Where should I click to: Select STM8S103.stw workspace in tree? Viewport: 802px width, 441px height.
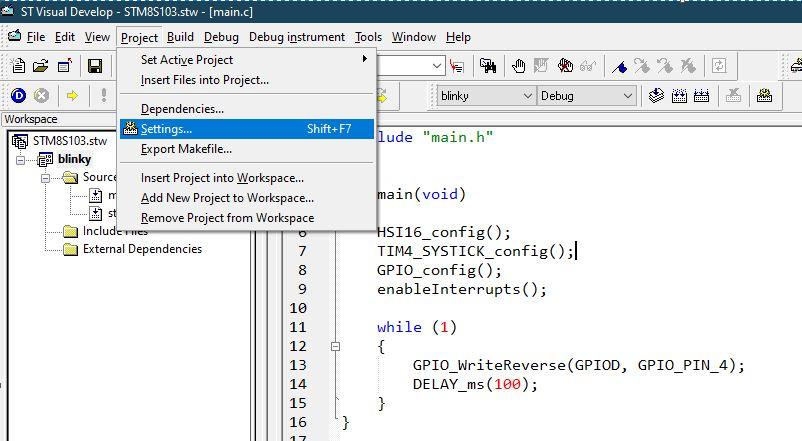click(x=70, y=141)
